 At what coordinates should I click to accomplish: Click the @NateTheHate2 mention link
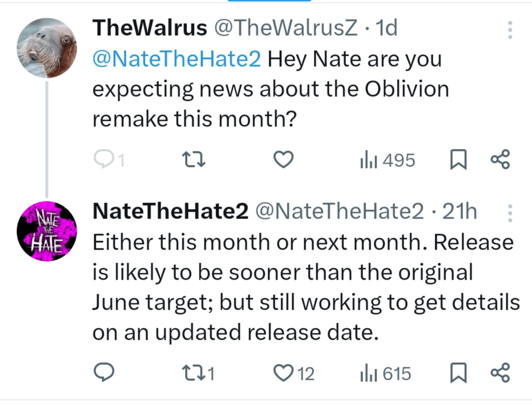tap(176, 59)
